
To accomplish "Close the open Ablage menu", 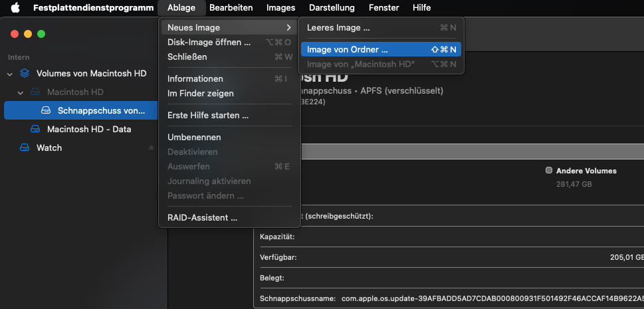I will pyautogui.click(x=181, y=7).
